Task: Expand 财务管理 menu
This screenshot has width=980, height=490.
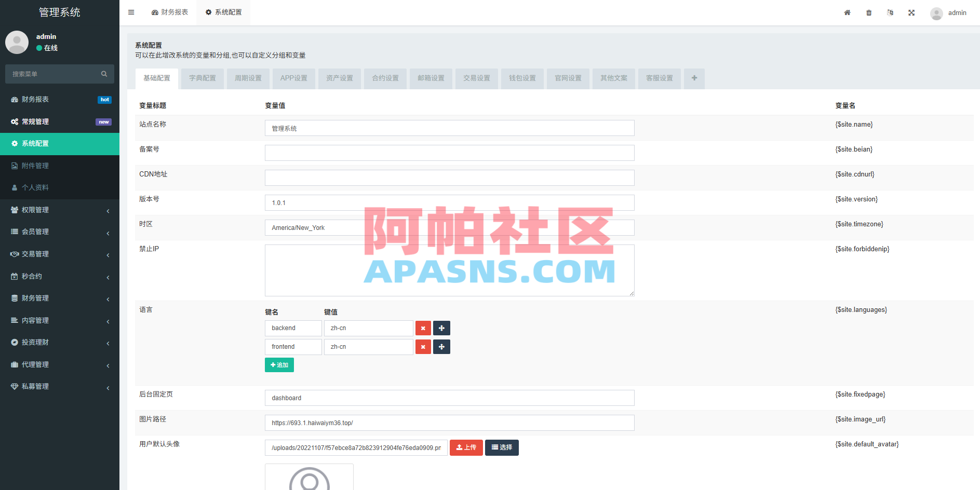Action: (60, 298)
